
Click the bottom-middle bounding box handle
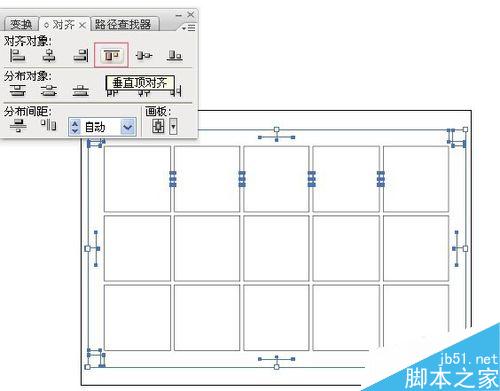pyautogui.click(x=276, y=367)
